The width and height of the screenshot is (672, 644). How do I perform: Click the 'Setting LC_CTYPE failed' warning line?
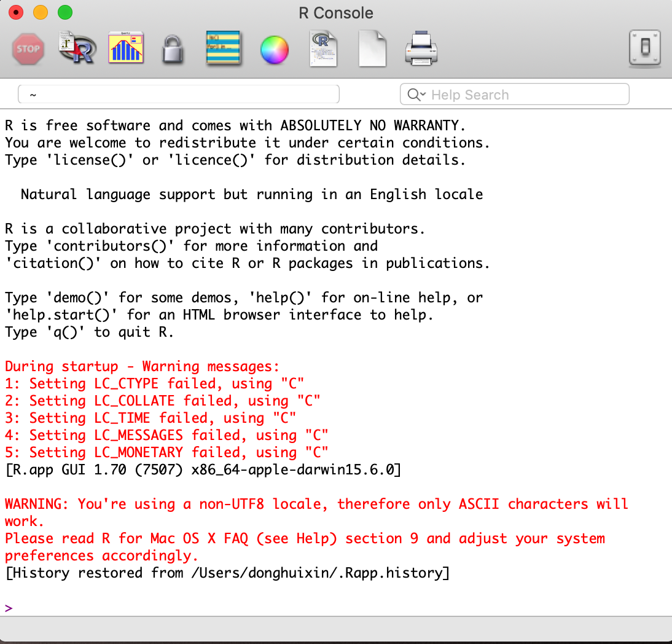[154, 383]
